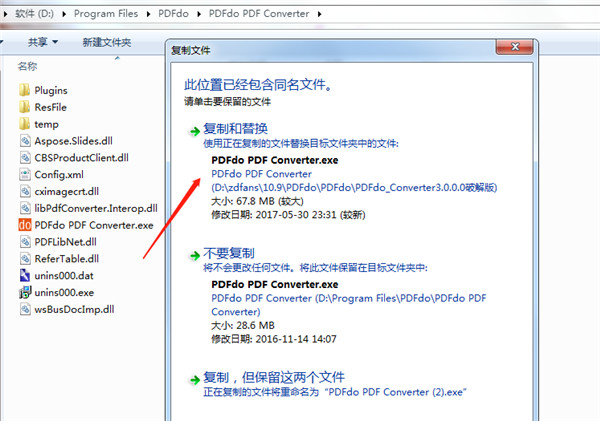The image size is (600, 421).
Task: Click the CBSProductClient.dll file icon
Action: pyautogui.click(x=25, y=158)
